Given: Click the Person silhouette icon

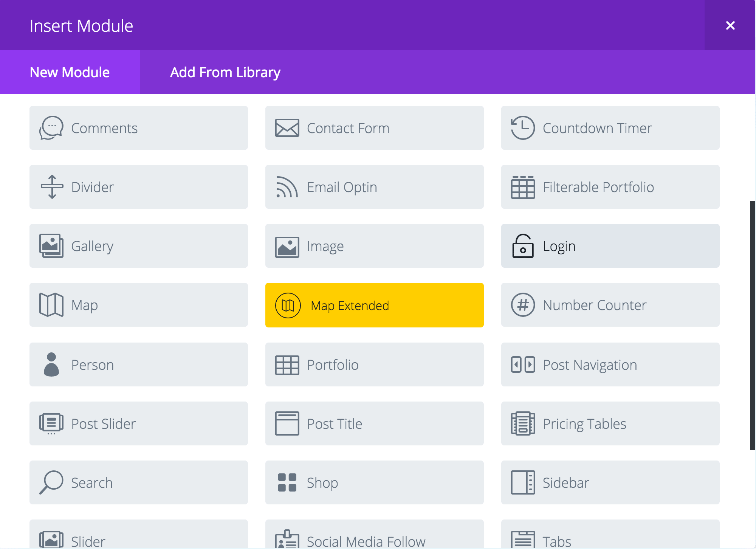Looking at the screenshot, I should coord(51,364).
